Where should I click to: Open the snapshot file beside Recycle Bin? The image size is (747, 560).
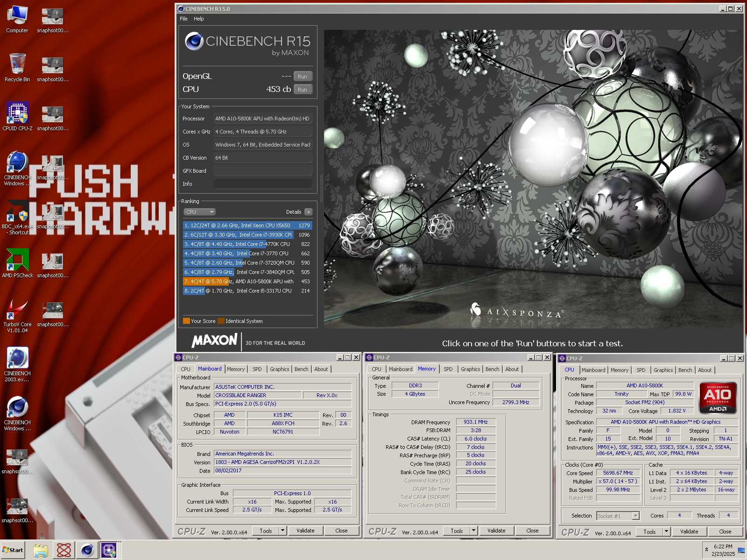point(52,68)
